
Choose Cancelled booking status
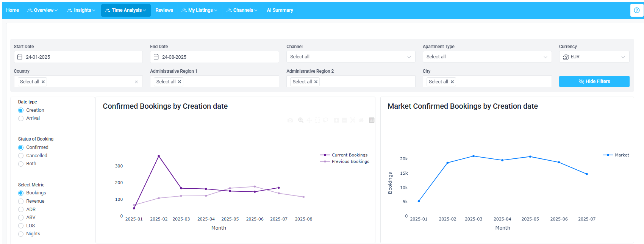click(x=21, y=156)
